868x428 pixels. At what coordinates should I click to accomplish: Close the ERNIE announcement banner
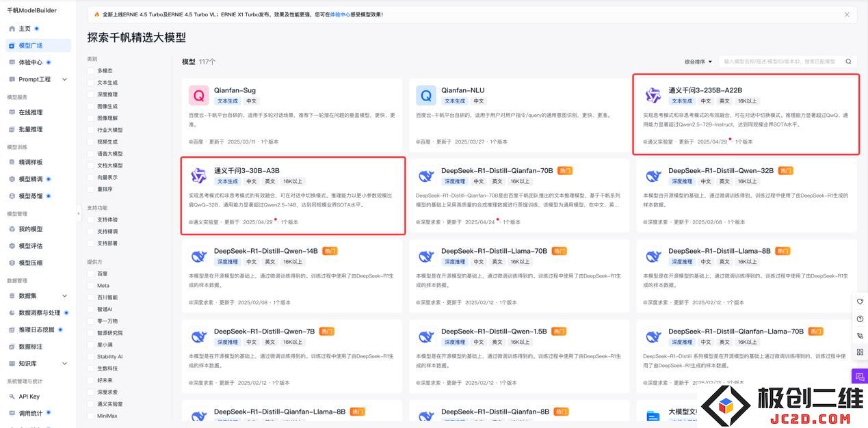point(847,14)
